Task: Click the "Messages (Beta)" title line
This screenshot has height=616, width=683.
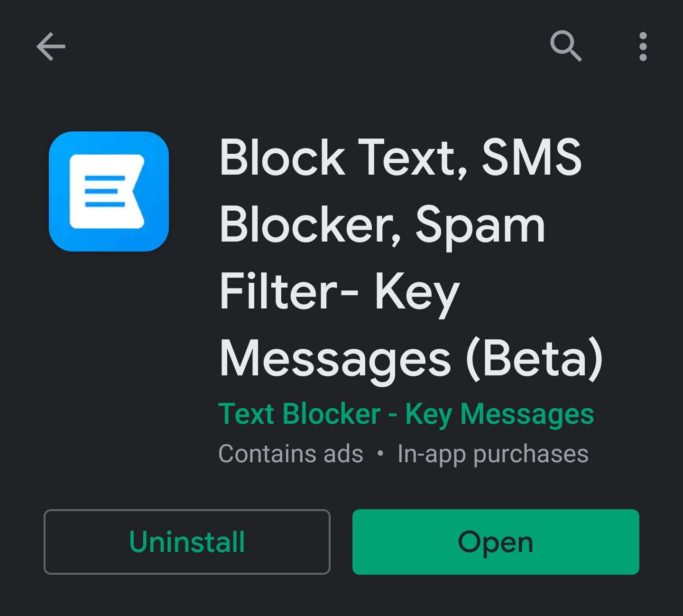Action: click(411, 359)
